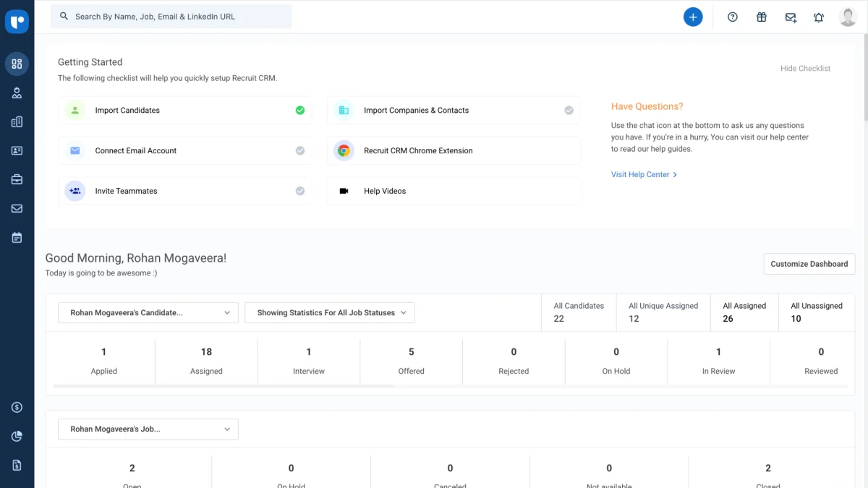Open the Candidates icon in sidebar

pos(17,93)
